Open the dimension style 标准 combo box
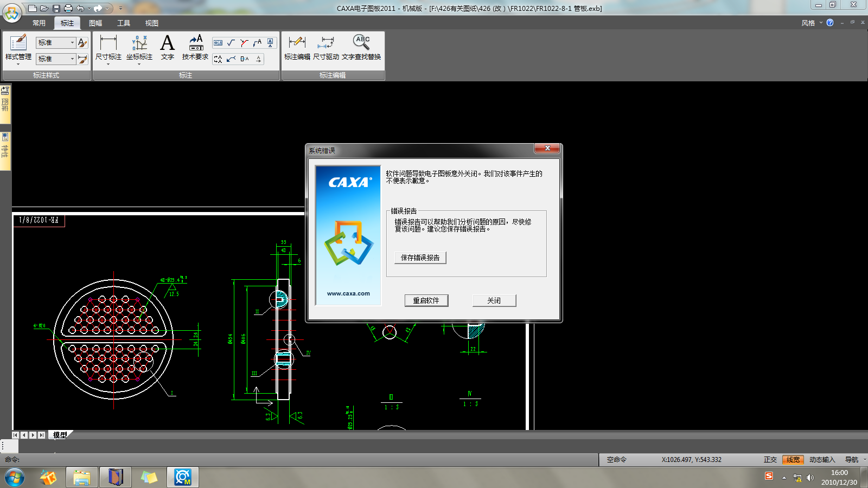Viewport: 868px width, 488px height. (56, 59)
